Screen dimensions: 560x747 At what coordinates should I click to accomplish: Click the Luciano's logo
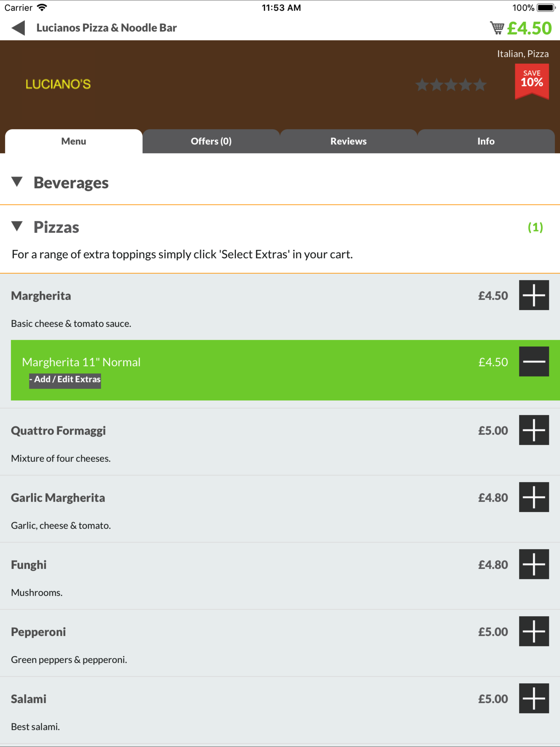click(58, 84)
